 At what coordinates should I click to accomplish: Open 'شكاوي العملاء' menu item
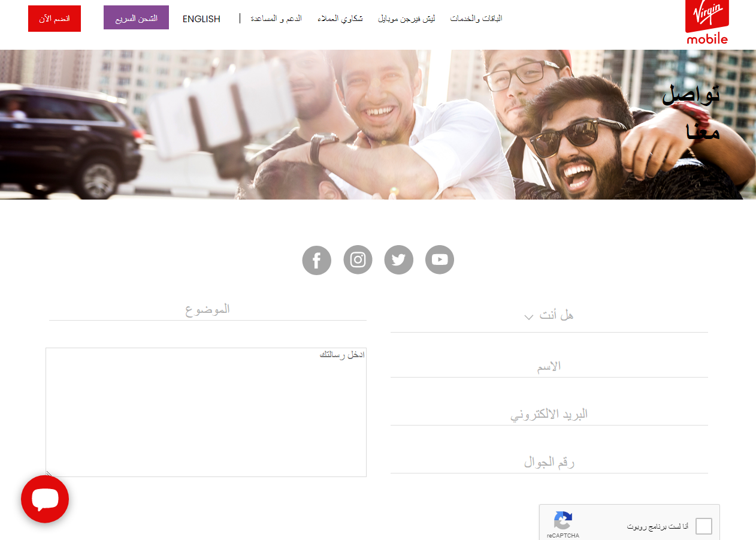pos(340,19)
